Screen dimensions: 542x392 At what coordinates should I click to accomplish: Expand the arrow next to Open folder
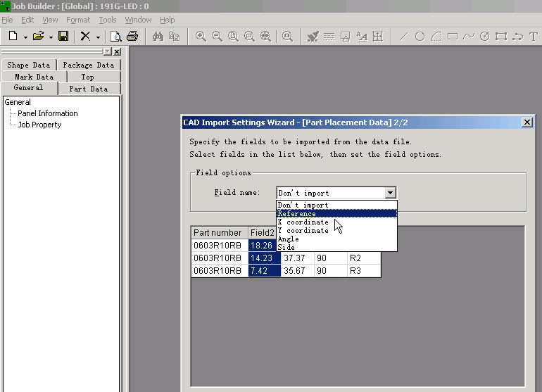[x=51, y=37]
